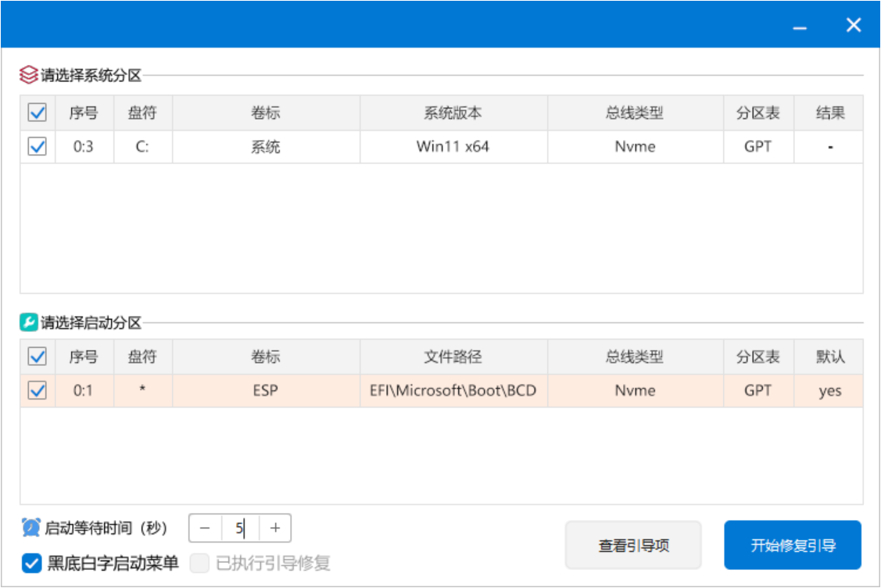
Task: Click the ESP volume label cell
Action: point(266,391)
